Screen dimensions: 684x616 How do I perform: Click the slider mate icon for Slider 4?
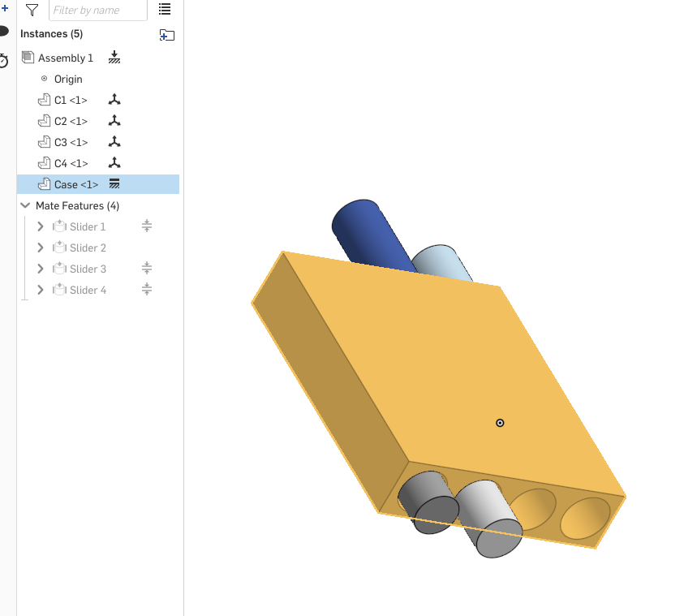59,289
